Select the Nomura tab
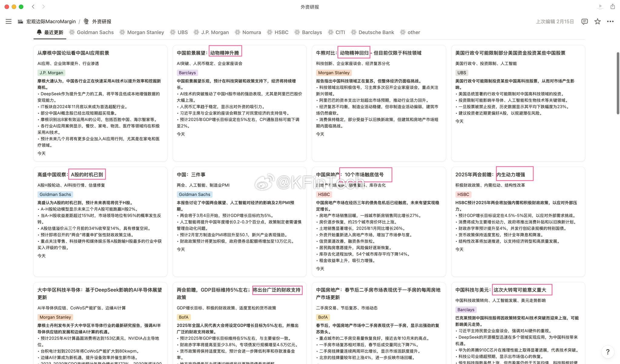 [x=248, y=32]
